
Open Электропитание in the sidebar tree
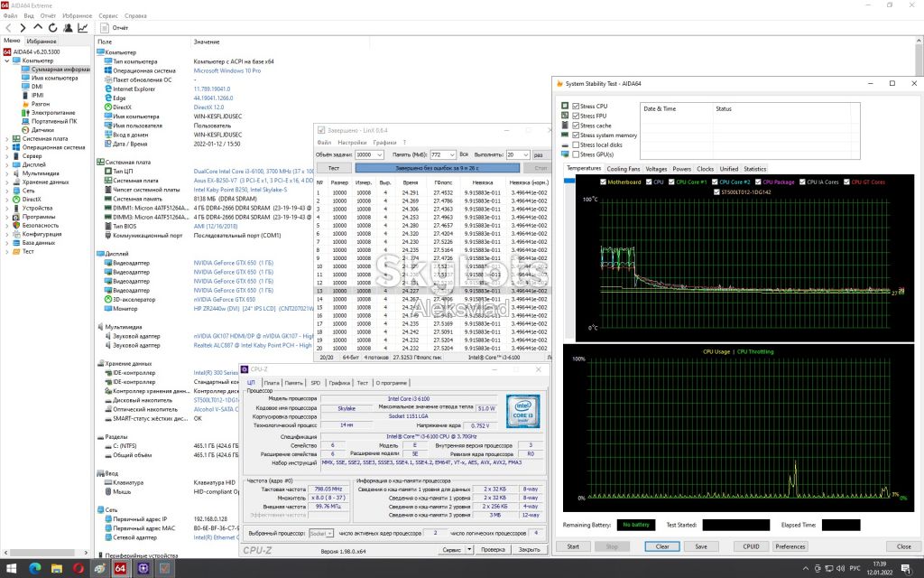[53, 113]
